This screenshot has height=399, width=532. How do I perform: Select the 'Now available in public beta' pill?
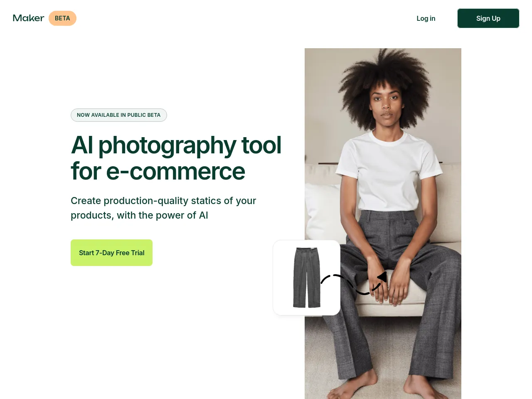pyautogui.click(x=119, y=115)
